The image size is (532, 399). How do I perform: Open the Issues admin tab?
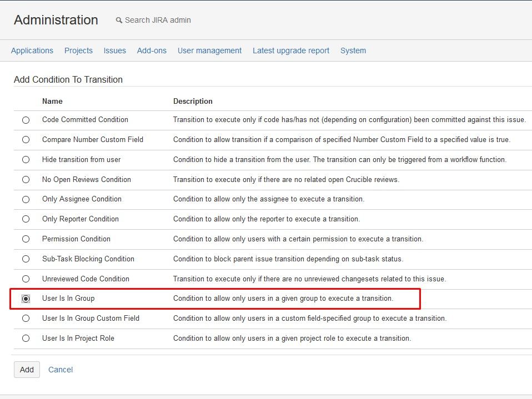115,50
